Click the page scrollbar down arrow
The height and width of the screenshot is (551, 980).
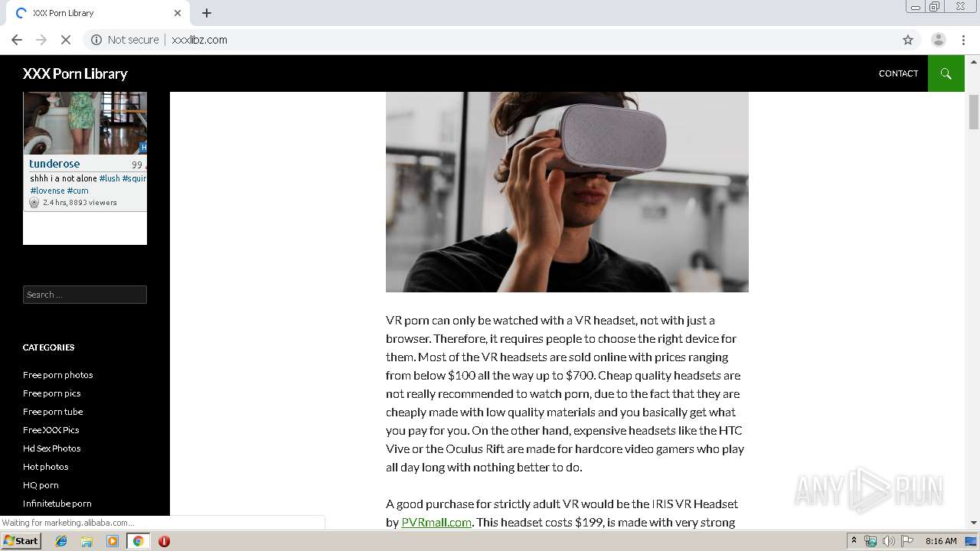[x=974, y=523]
